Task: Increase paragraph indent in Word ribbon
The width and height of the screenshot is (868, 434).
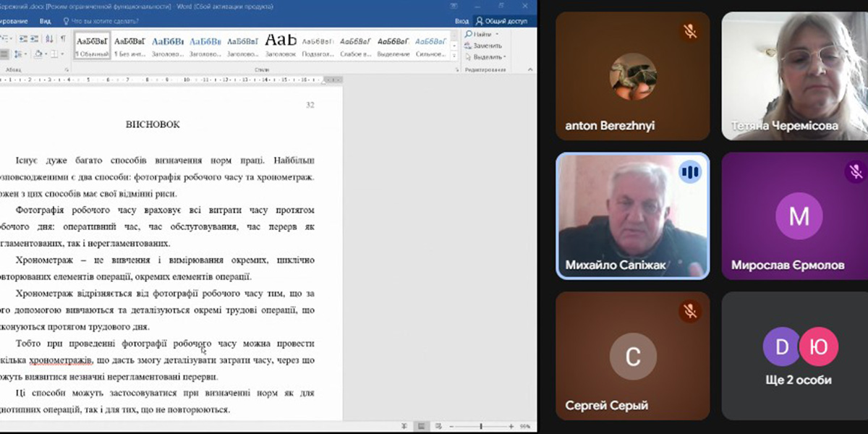Action: [34, 39]
